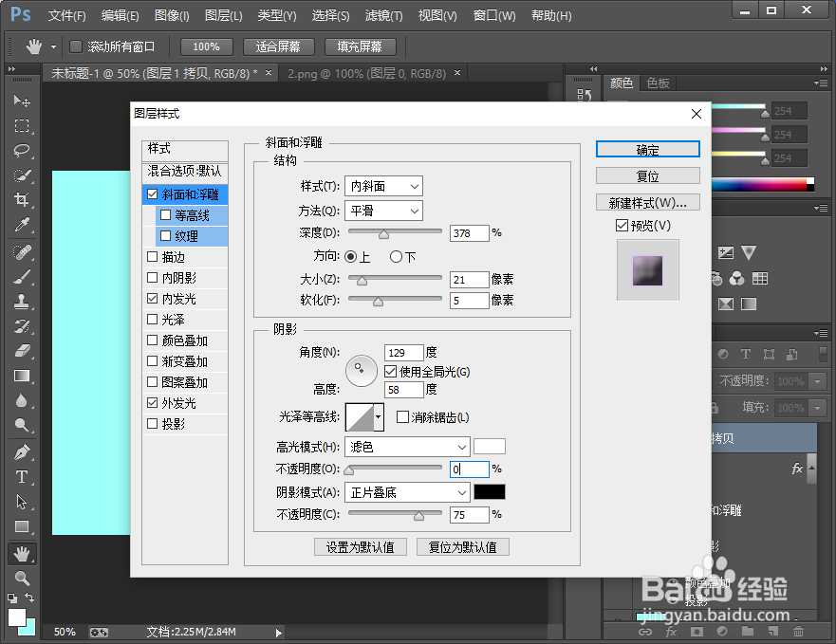Open the 高光模式 滤色 dropdown
The image size is (836, 644).
point(407,447)
